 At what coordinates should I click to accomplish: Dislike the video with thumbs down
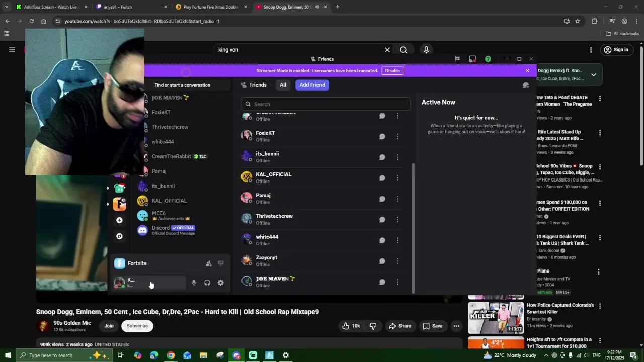click(x=373, y=326)
